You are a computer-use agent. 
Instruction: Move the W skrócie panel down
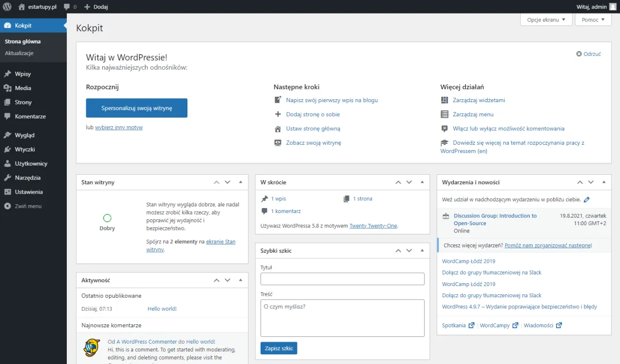point(409,182)
